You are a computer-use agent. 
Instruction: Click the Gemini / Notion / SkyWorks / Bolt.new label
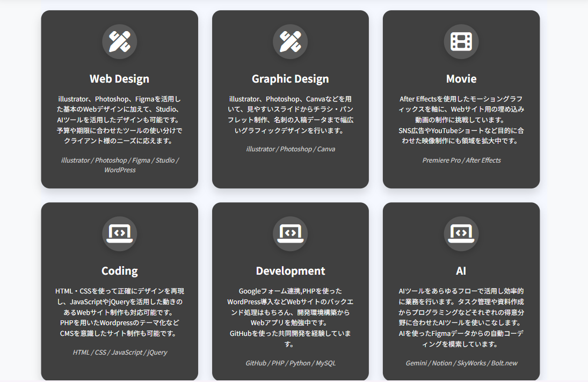tap(461, 363)
